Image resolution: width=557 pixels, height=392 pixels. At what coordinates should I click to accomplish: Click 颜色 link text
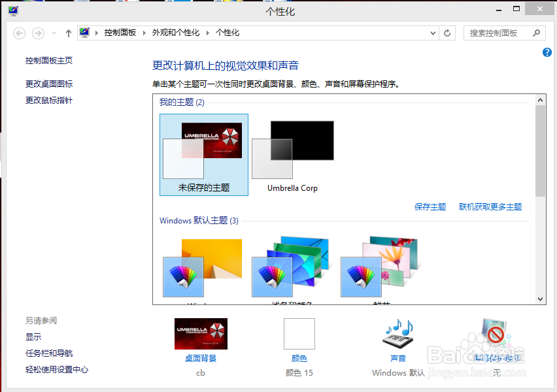299,359
